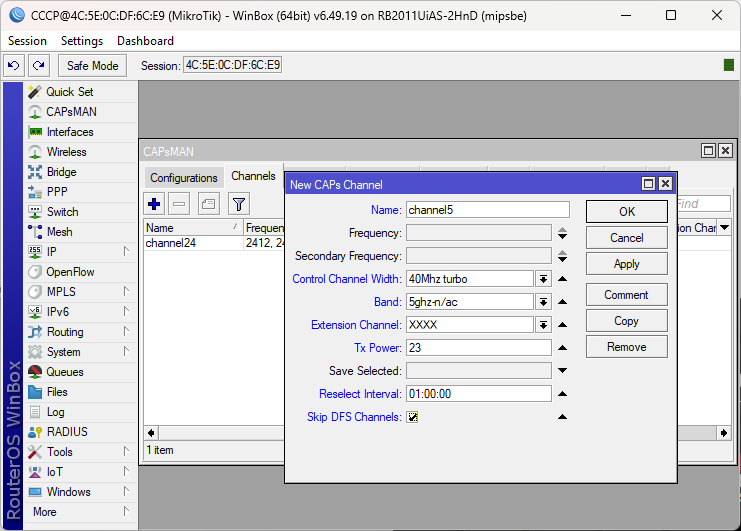Expand the IPv6 submenu
Screen dimensions: 741x531
click(126, 311)
